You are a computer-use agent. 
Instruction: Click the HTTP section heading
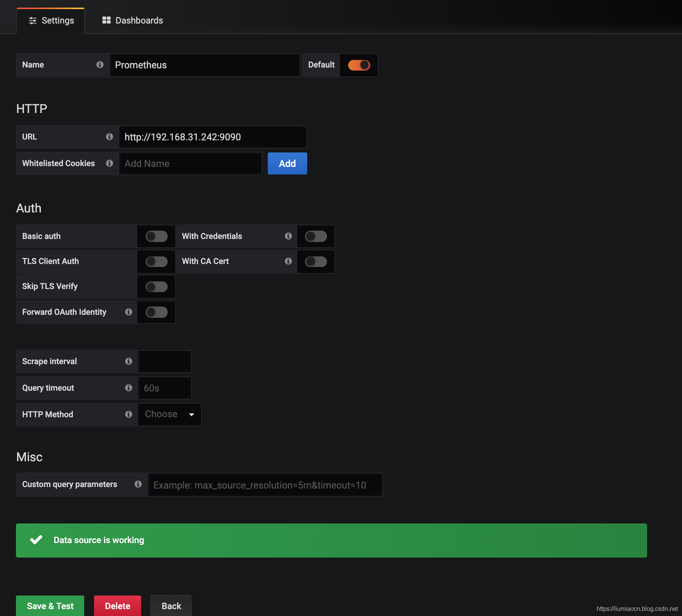(31, 109)
